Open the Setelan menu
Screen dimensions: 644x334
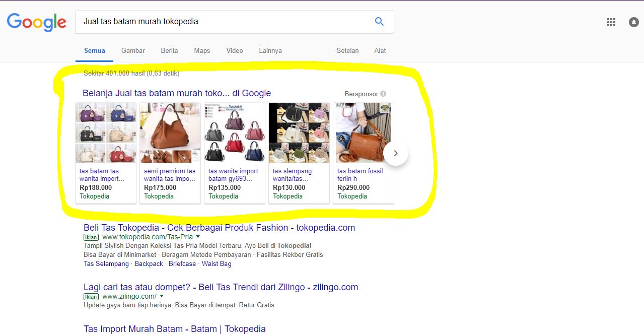click(x=347, y=50)
